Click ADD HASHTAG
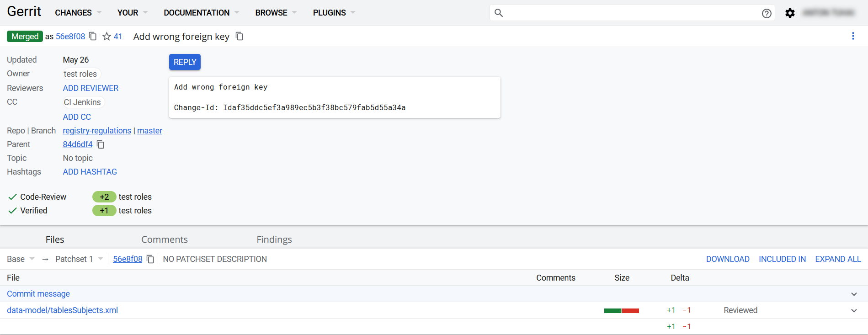This screenshot has width=868, height=335. (x=90, y=172)
